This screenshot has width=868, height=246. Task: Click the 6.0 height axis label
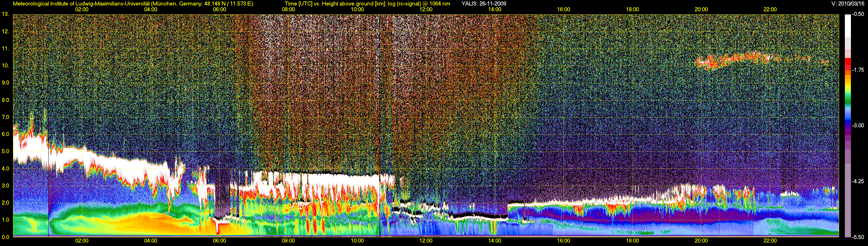pyautogui.click(x=5, y=134)
